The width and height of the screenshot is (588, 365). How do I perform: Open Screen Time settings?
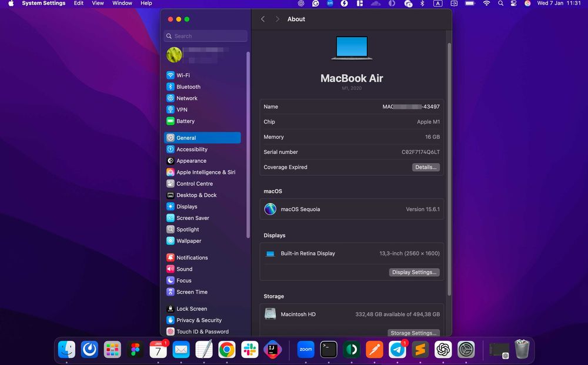[x=202, y=292]
